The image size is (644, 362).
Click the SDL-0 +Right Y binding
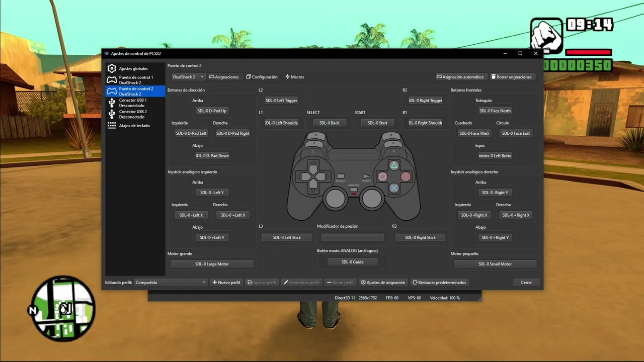coord(495,237)
